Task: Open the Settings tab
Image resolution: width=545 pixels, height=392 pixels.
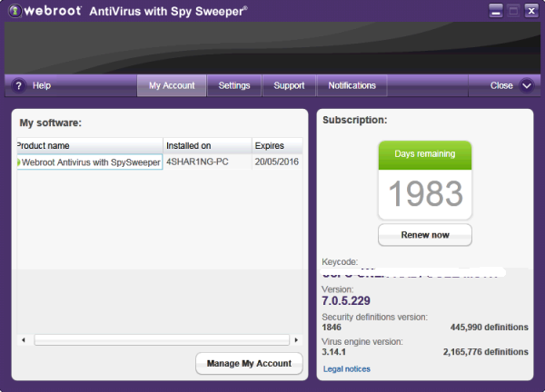Action: 234,85
